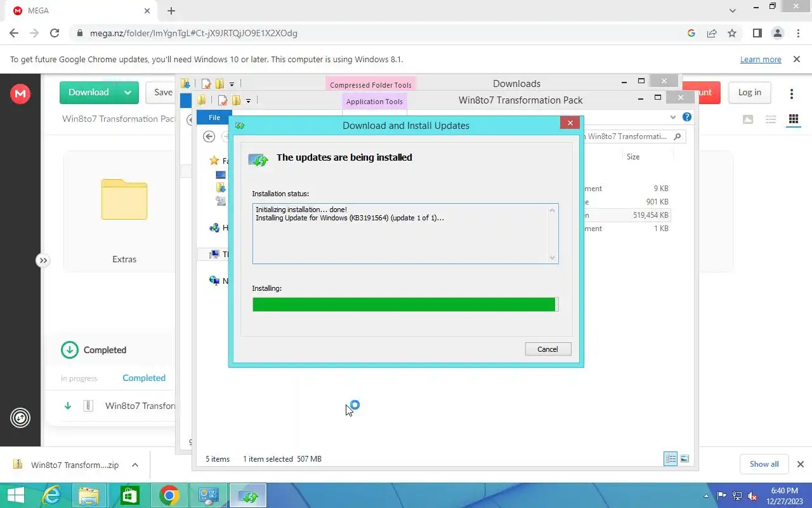
Task: Open Chrome side panel icon
Action: tap(757, 33)
